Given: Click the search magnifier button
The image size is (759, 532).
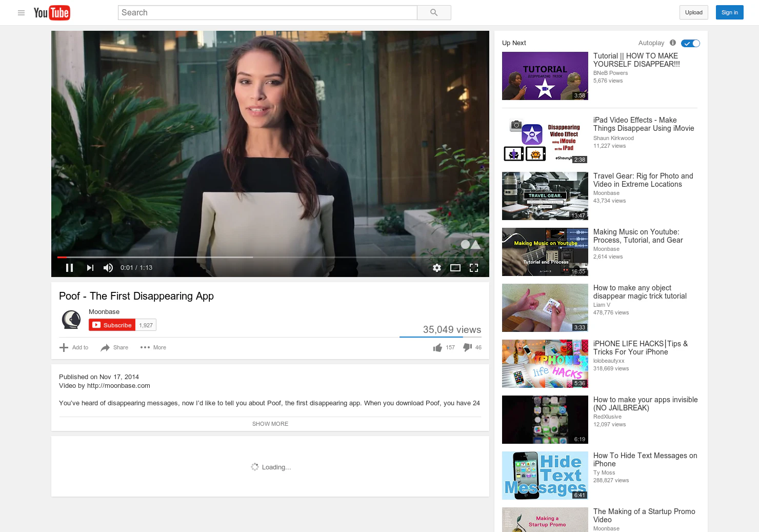Looking at the screenshot, I should [434, 13].
